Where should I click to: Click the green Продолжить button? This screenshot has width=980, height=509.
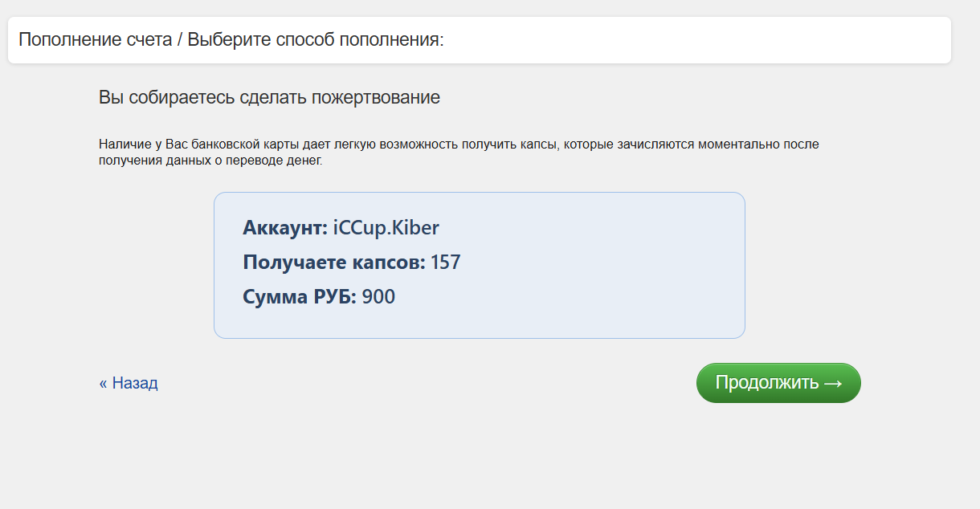778,383
